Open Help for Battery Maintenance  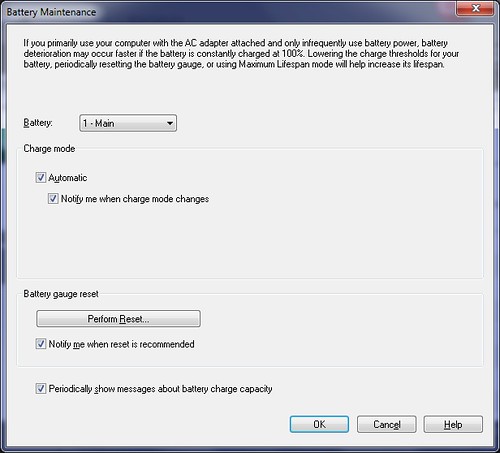pyautogui.click(x=453, y=424)
